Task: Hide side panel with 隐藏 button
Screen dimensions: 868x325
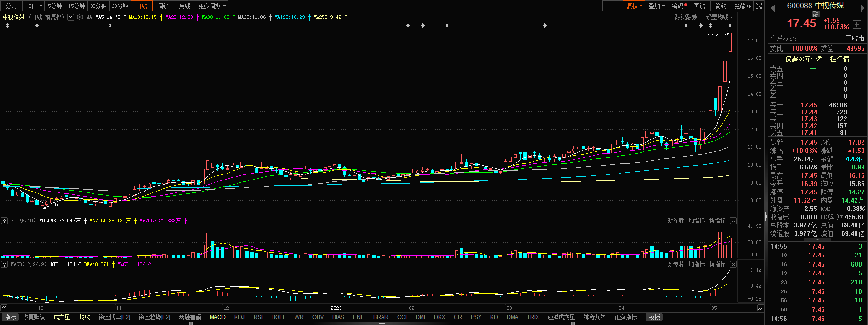Action: (742, 6)
